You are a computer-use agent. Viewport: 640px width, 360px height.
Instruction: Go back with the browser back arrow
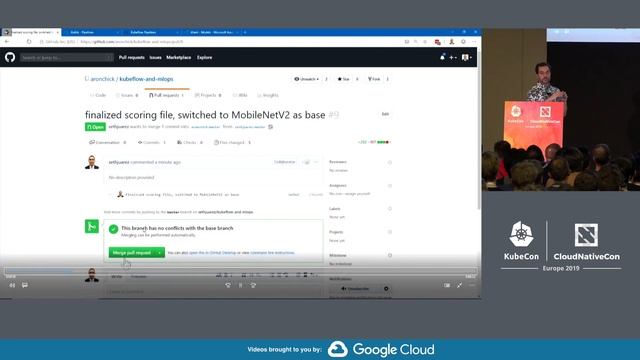point(7,42)
